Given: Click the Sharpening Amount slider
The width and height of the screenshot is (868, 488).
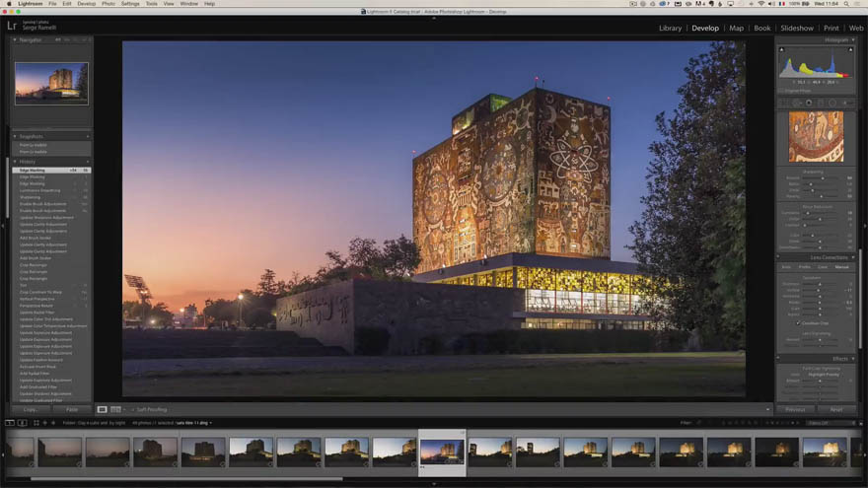Looking at the screenshot, I should 822,178.
